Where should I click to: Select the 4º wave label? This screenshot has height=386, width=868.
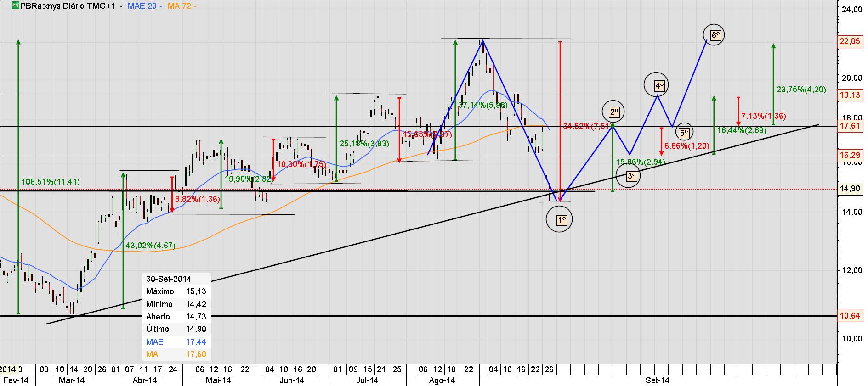pyautogui.click(x=659, y=86)
